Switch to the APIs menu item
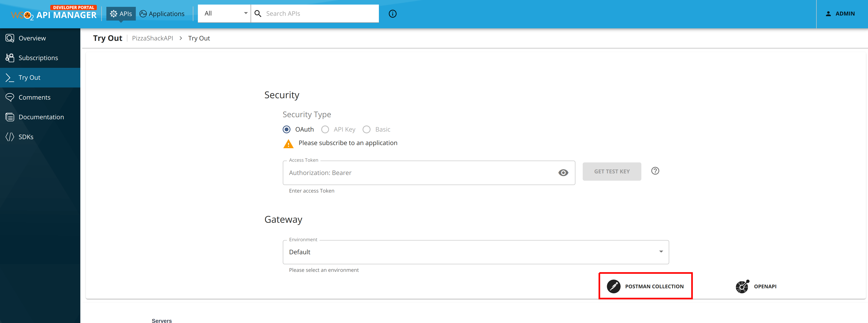868x323 pixels. [x=121, y=13]
